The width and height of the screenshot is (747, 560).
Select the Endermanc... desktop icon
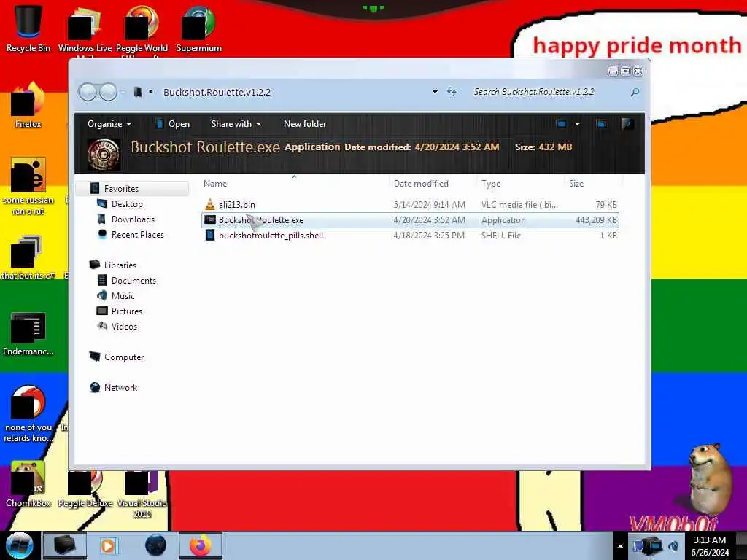pos(28,333)
